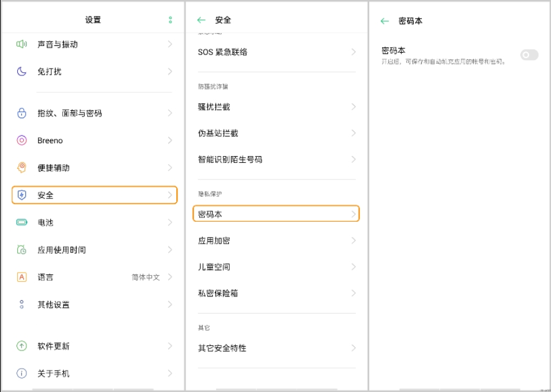Click the 电池 battery icon
This screenshot has height=392, width=551.
pos(21,222)
